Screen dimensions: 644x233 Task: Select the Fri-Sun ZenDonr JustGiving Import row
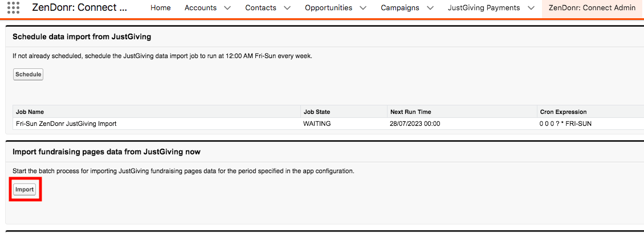[x=328, y=124]
